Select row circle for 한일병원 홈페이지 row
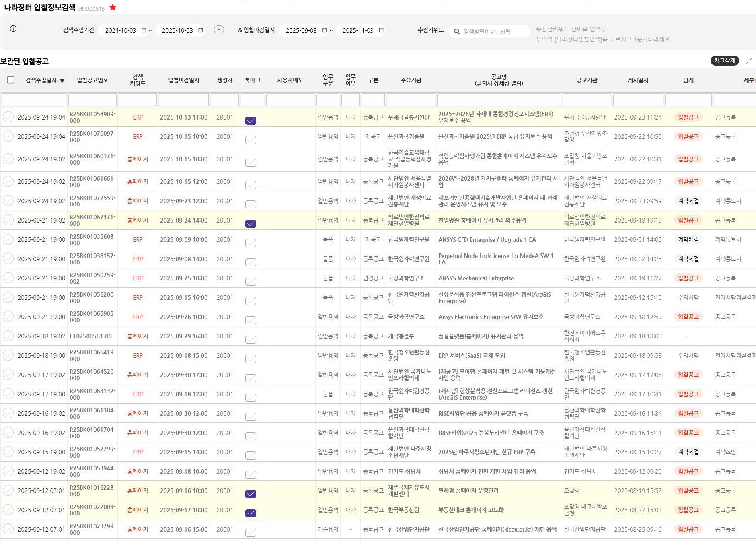 point(8,220)
